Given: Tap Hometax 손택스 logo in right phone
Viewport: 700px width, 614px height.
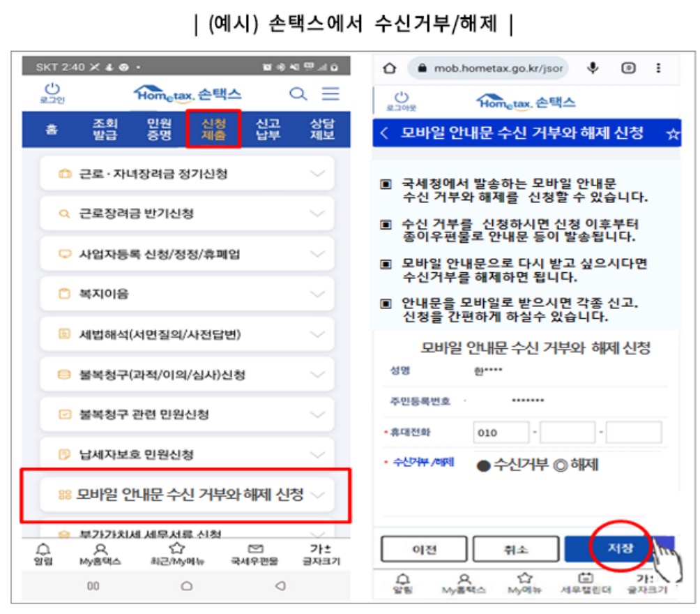Looking at the screenshot, I should point(526,103).
